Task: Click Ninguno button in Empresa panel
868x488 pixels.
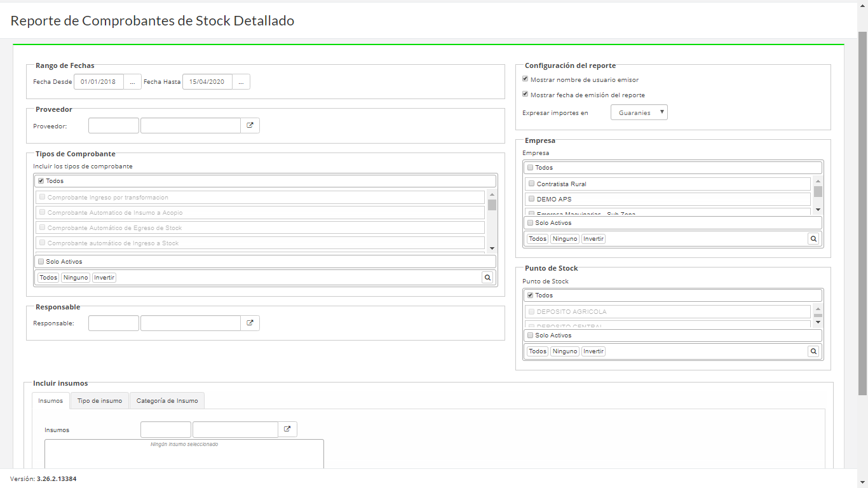Action: [x=564, y=239]
